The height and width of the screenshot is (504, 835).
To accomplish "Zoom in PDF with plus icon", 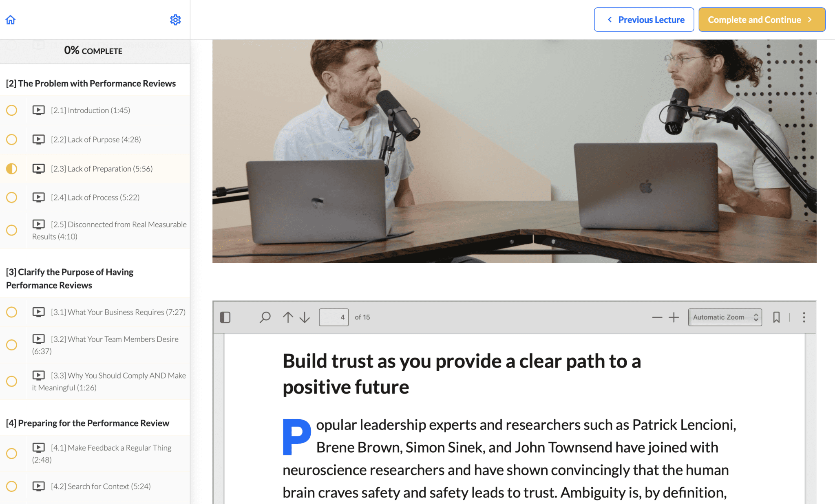I will [674, 317].
